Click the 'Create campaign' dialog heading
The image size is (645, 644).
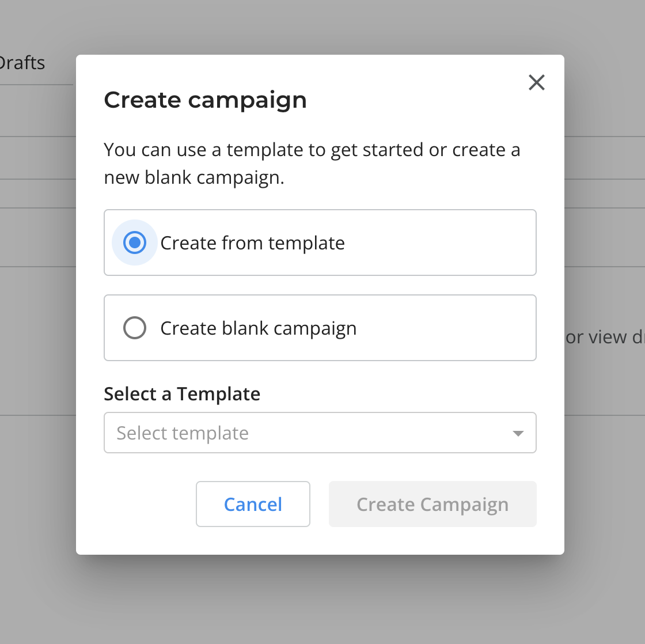coord(205,100)
